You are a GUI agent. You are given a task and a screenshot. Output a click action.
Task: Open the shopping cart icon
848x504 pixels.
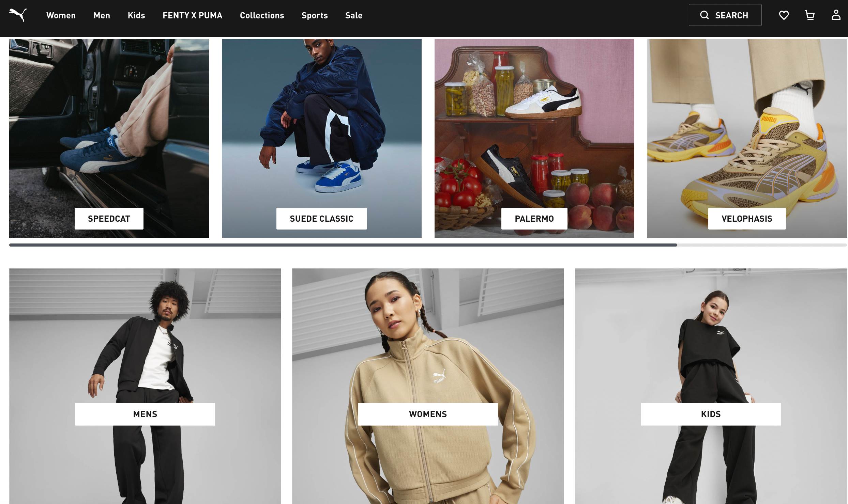(810, 15)
